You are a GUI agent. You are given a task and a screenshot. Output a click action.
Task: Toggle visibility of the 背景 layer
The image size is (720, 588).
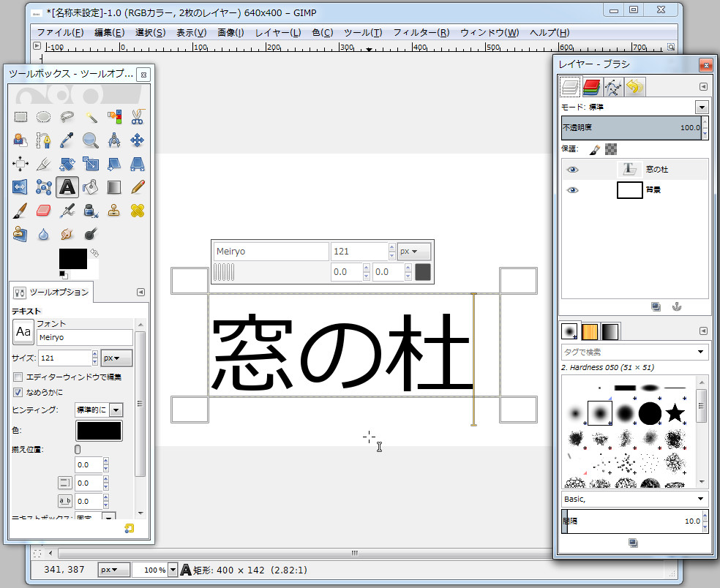(x=573, y=189)
